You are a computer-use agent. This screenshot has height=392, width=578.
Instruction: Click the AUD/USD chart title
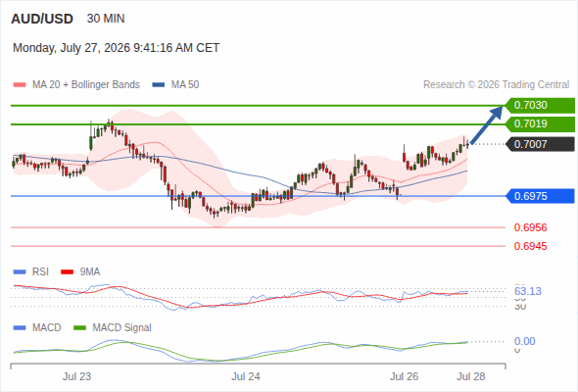click(42, 19)
